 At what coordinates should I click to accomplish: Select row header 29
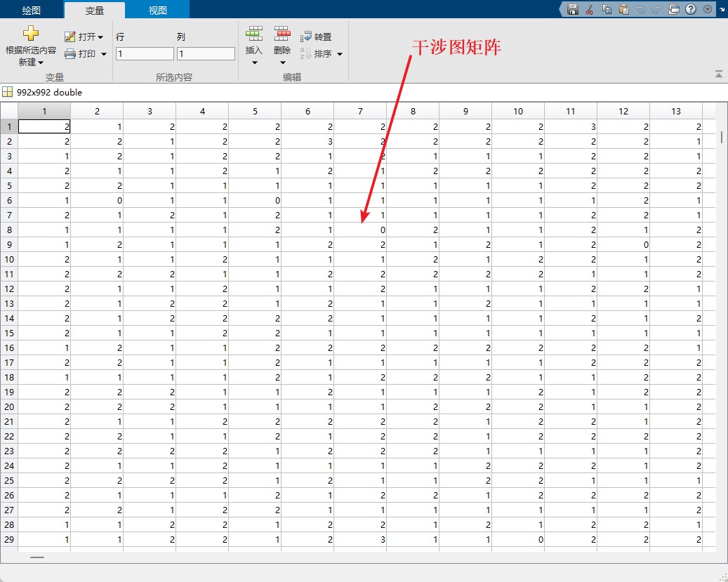[x=9, y=540]
